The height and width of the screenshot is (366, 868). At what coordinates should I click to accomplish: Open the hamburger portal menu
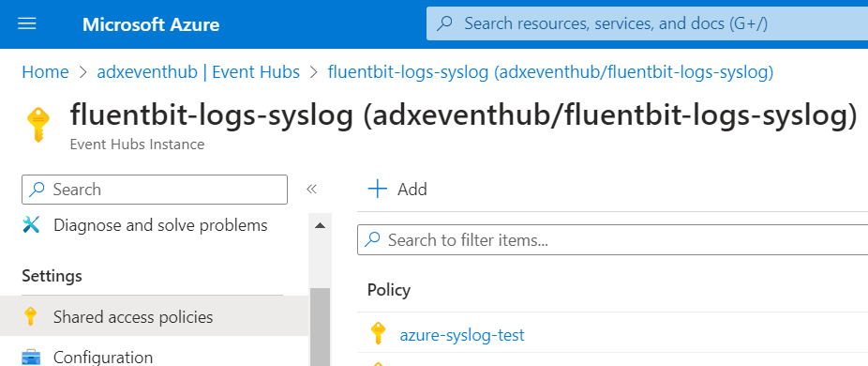point(26,23)
